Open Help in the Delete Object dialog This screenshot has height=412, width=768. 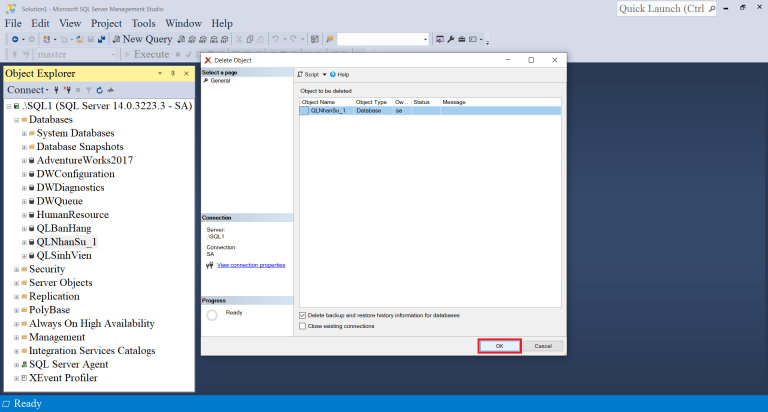(339, 74)
